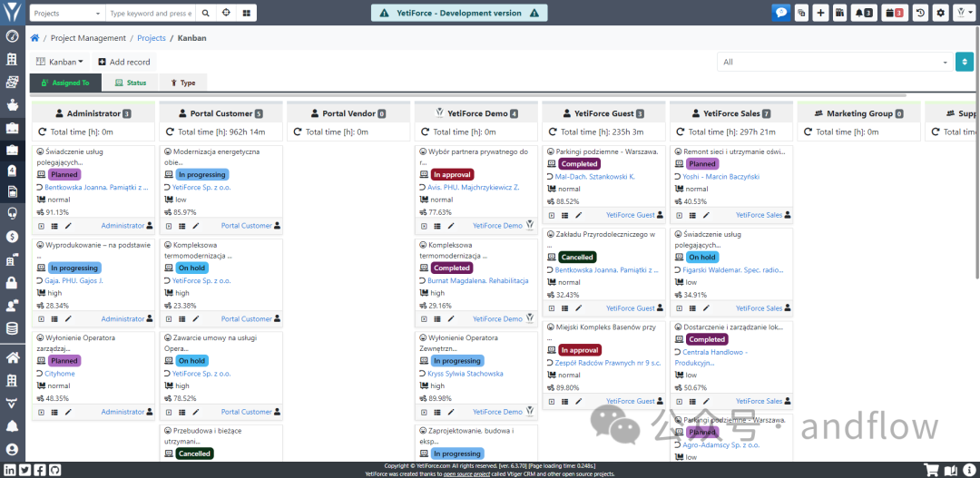The image size is (980, 478).
Task: Click list details icon on Gaja. PHU. Gajos card
Action: pyautogui.click(x=54, y=319)
